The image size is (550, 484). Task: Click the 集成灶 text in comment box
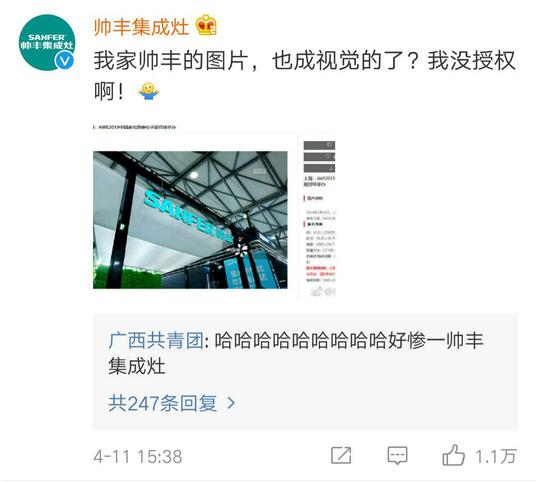pyautogui.click(x=136, y=367)
